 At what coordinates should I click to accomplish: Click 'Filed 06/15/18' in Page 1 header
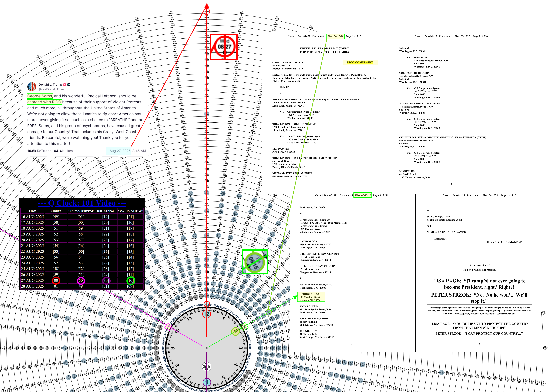[x=336, y=36]
